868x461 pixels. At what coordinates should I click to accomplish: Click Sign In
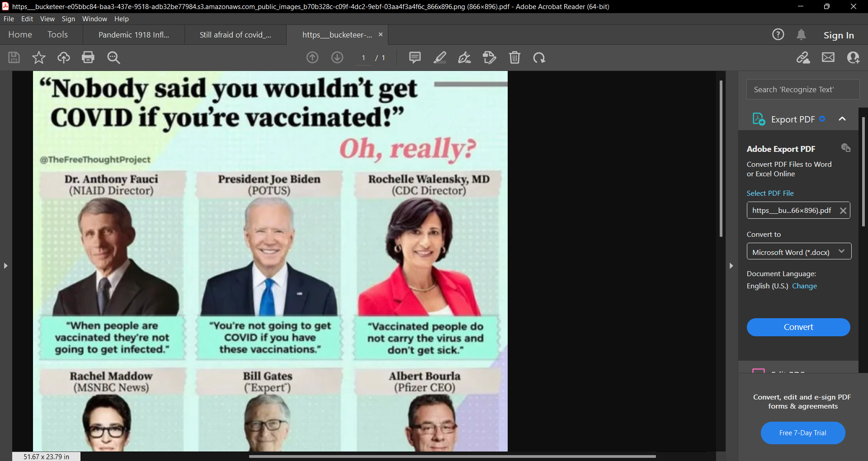839,35
